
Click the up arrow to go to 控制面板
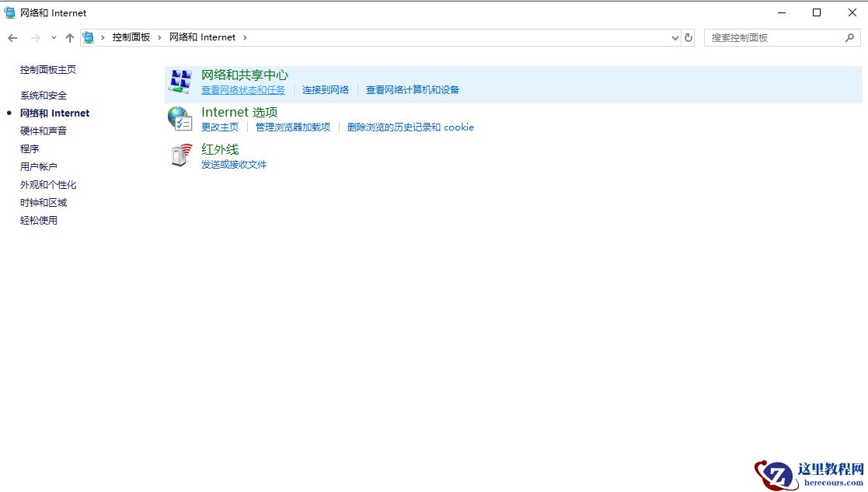[69, 37]
